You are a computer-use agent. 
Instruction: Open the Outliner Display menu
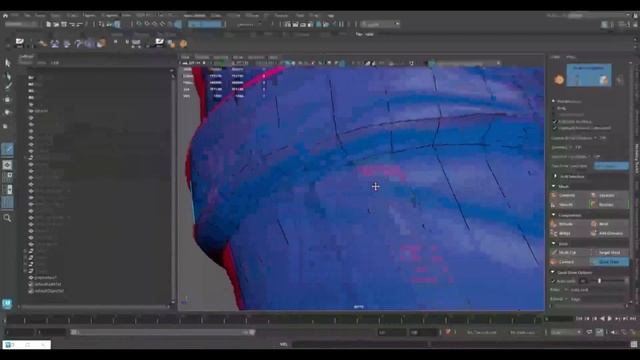pyautogui.click(x=26, y=62)
